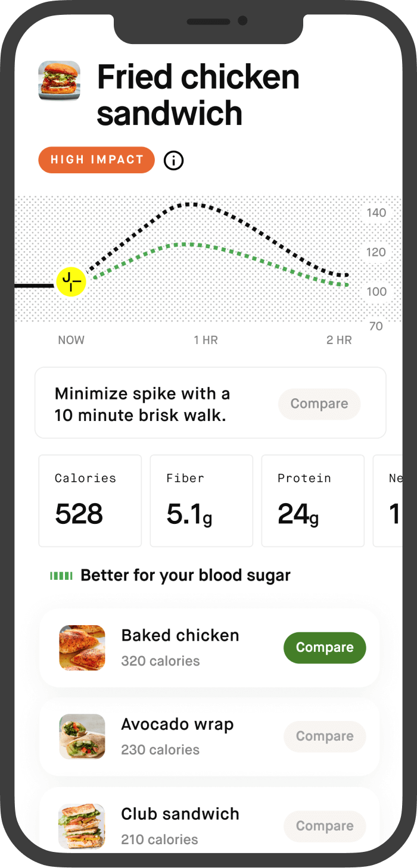
Task: Select the HIGH IMPACT badge
Action: pyautogui.click(x=96, y=160)
